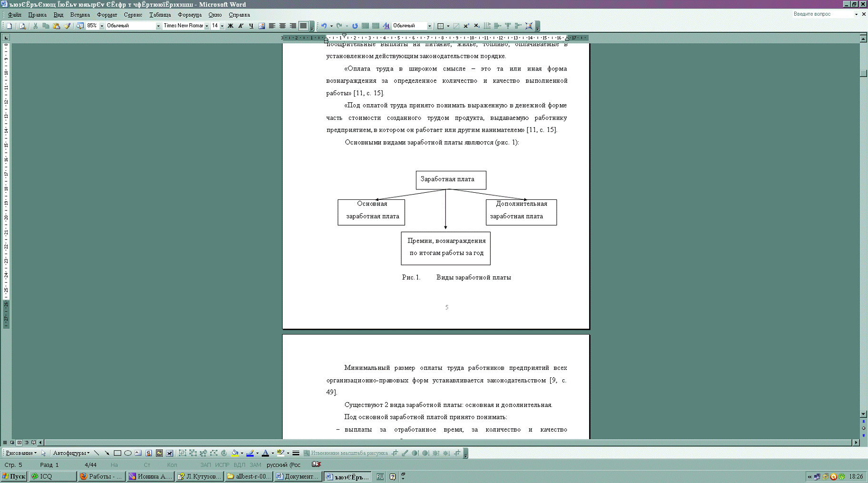Paste clipboard contents via paste icon
This screenshot has width=868, height=483.
tap(56, 26)
